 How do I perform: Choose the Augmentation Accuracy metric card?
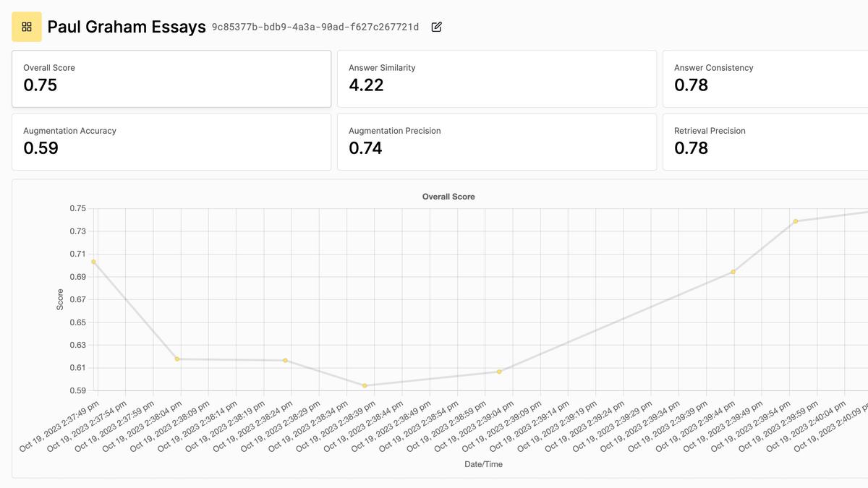tap(171, 142)
